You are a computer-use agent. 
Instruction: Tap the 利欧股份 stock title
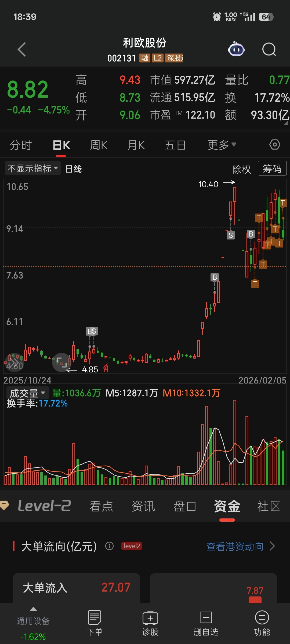(x=145, y=42)
